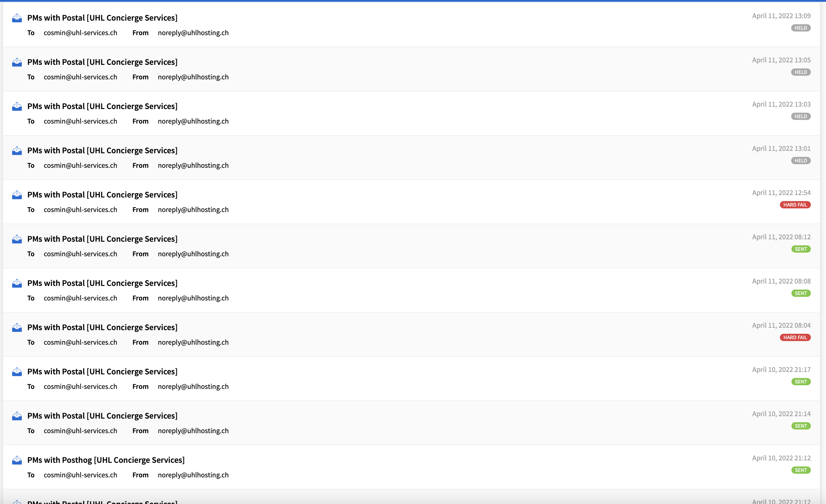Open the topmost PMs with Postal message
Image resolution: width=826 pixels, height=504 pixels.
[102, 18]
